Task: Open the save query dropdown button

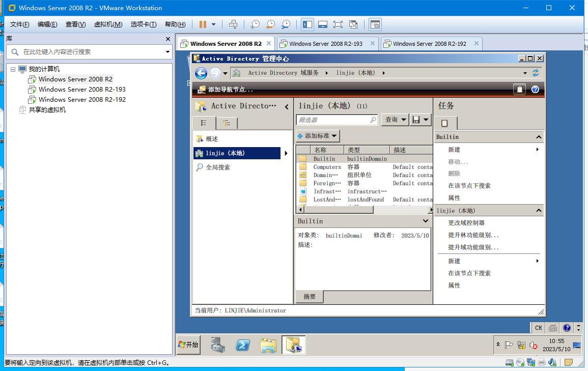Action: (421, 120)
